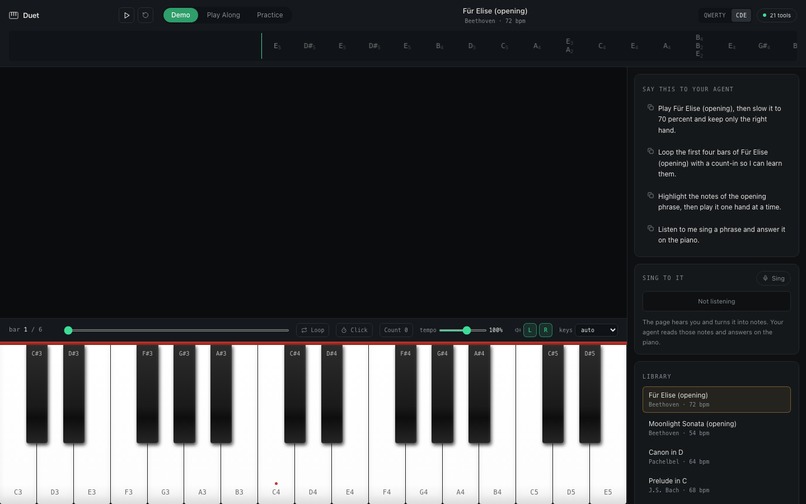Restart the song with the reset icon
This screenshot has width=806, height=504.
pos(145,15)
